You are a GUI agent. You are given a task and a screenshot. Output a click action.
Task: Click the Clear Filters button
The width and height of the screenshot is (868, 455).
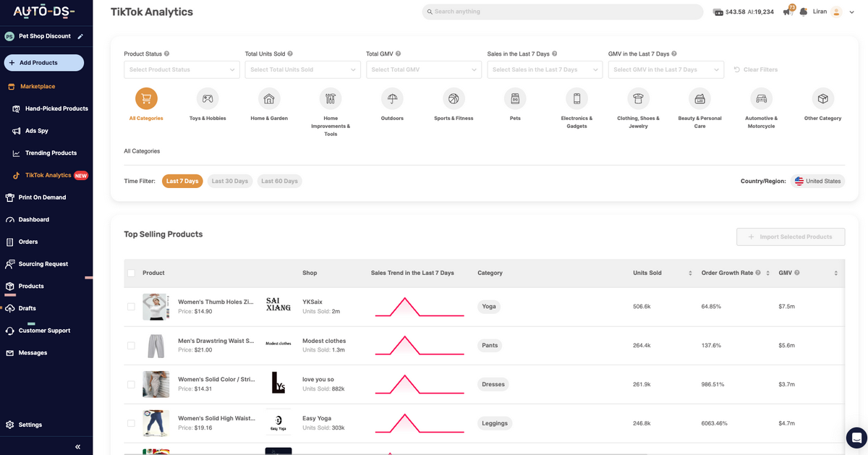(x=755, y=69)
